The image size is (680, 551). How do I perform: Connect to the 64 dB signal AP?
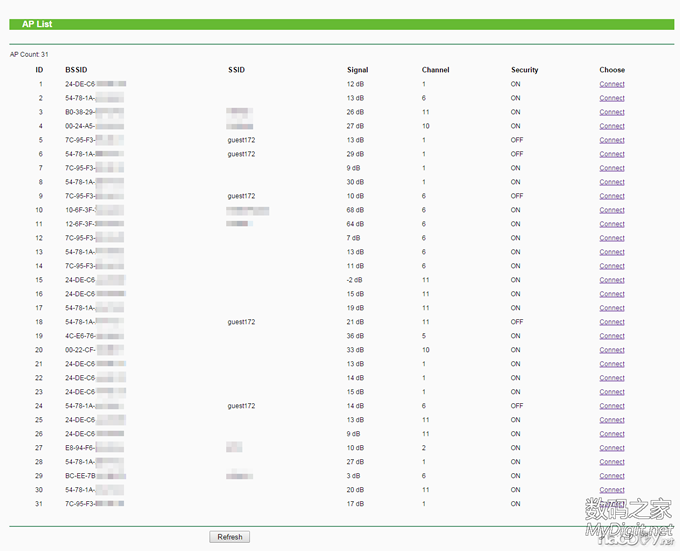[612, 224]
